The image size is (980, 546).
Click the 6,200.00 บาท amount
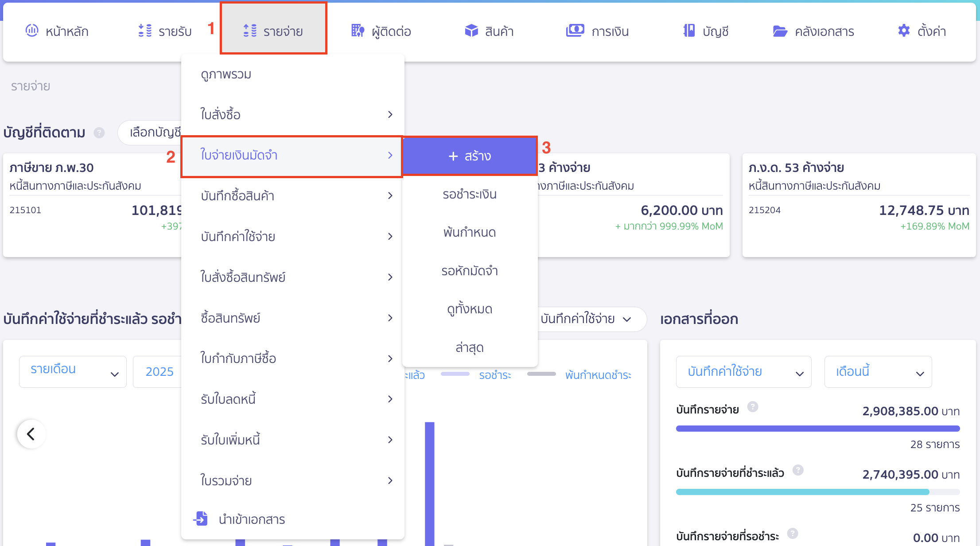click(682, 210)
